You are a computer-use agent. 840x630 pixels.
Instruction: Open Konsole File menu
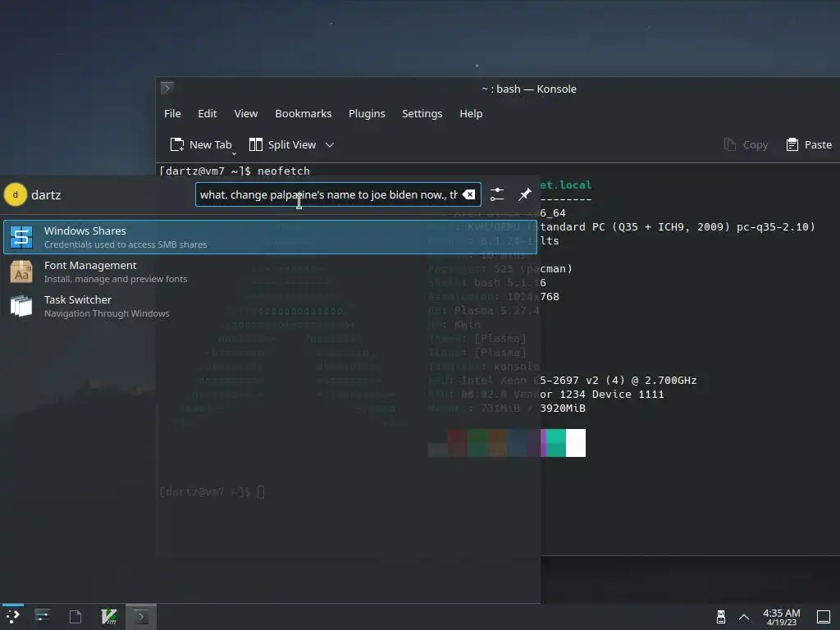[x=172, y=113]
